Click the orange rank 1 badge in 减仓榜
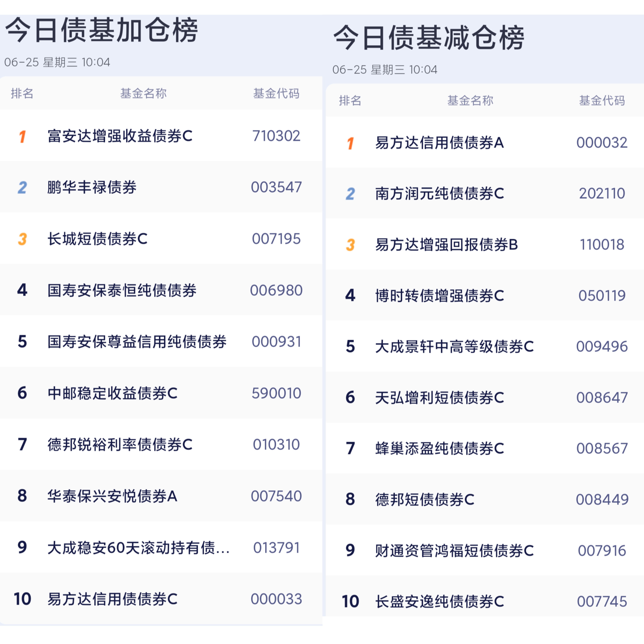The image size is (644, 644). pyautogui.click(x=350, y=143)
